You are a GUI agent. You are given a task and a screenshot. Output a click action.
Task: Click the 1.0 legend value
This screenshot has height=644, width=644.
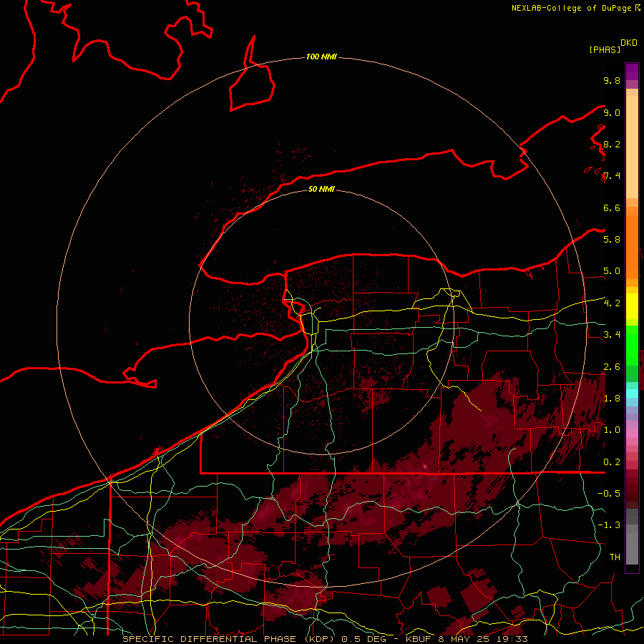coord(612,430)
